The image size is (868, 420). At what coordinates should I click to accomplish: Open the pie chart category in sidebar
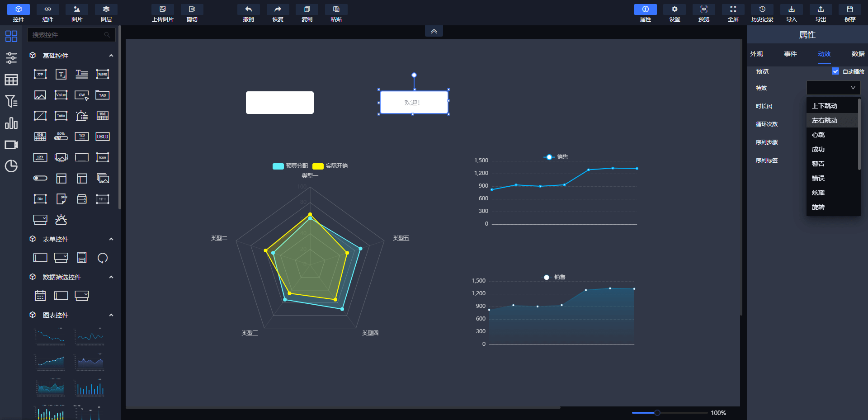[11, 166]
